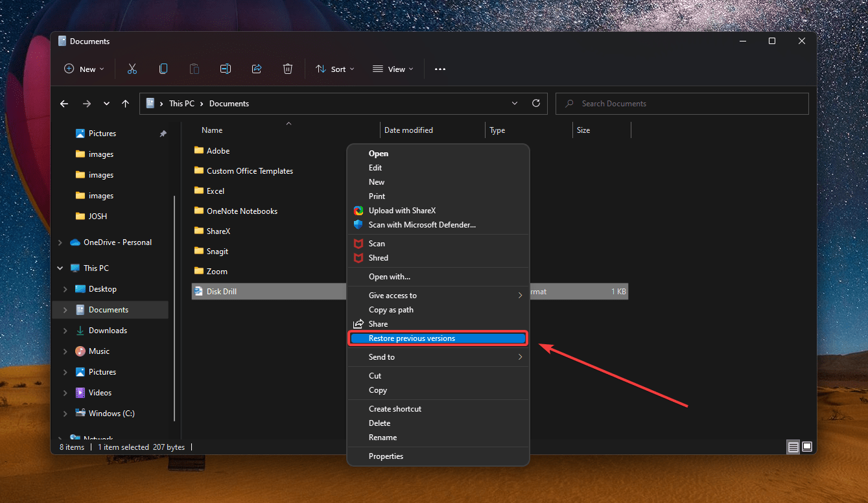Choose Cut in context menu
Image resolution: width=868 pixels, height=503 pixels.
(438, 376)
